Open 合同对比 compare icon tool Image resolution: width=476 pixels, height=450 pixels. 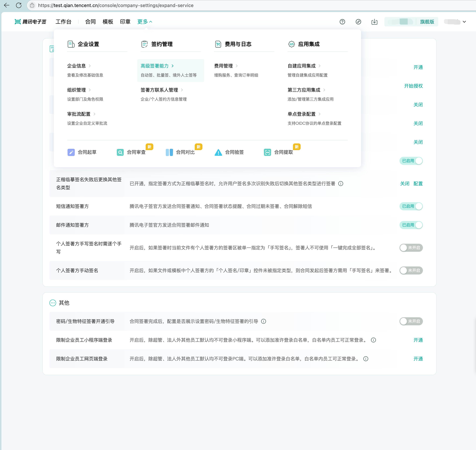pos(169,152)
